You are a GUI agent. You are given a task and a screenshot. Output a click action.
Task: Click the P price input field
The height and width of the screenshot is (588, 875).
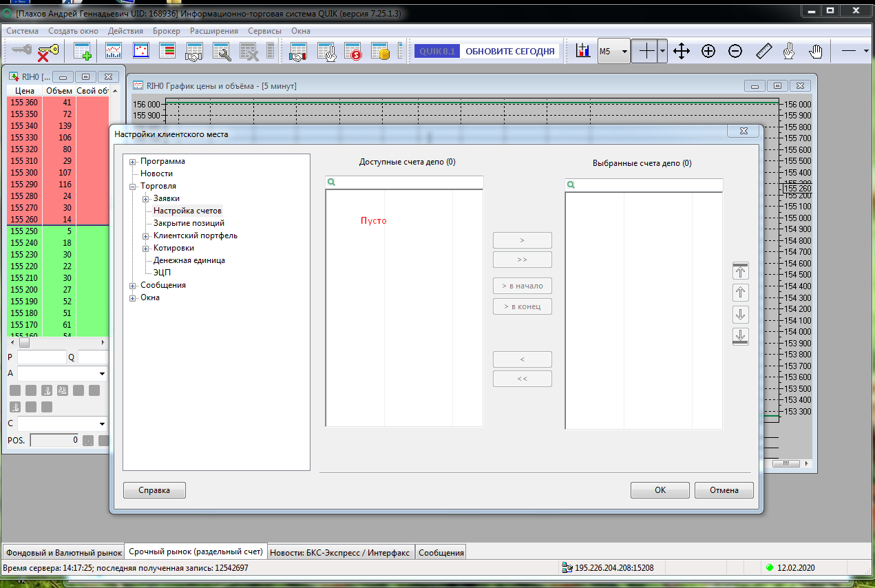[41, 357]
